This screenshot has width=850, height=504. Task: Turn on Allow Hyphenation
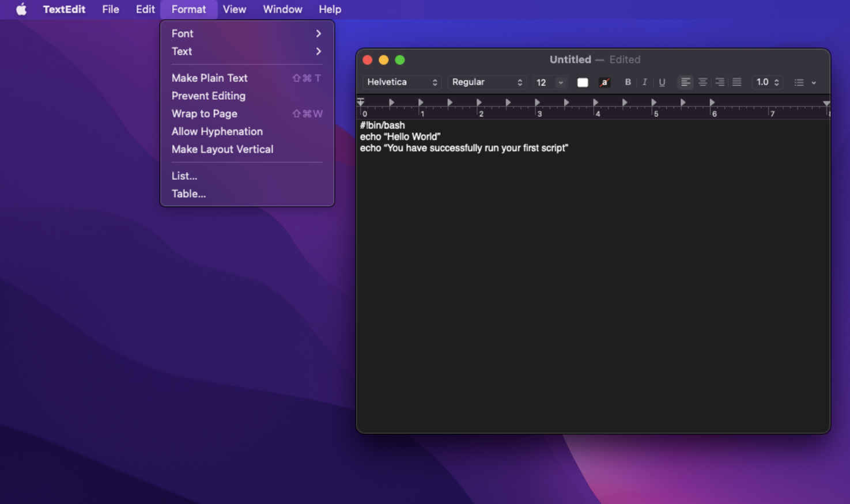217,131
